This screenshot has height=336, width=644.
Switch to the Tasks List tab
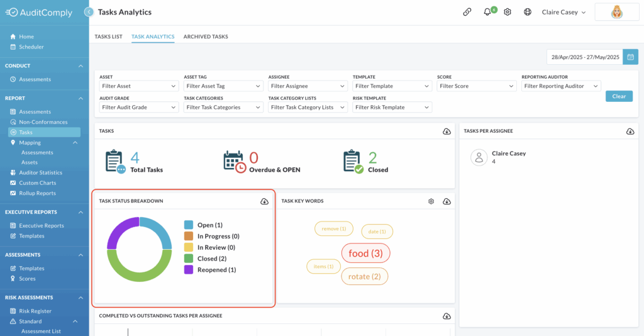click(108, 36)
